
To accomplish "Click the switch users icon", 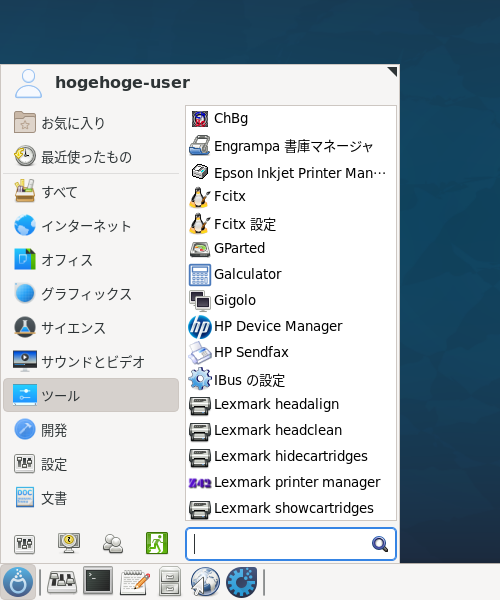I will click(x=113, y=543).
